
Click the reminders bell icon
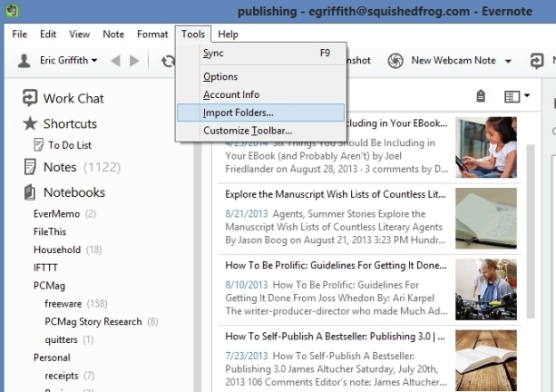pyautogui.click(x=481, y=96)
